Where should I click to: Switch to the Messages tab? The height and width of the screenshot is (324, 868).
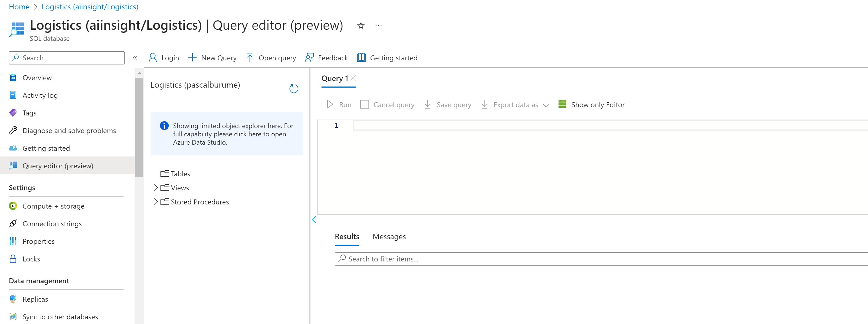click(x=389, y=236)
